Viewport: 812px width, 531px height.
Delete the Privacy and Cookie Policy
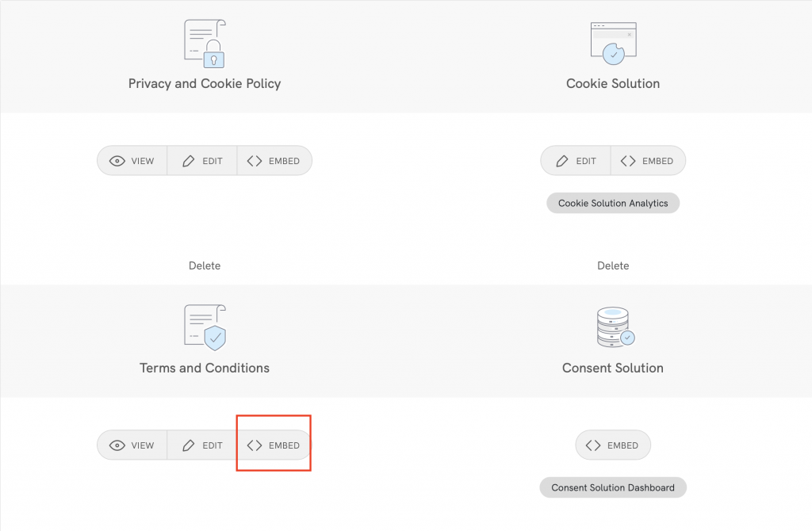204,265
